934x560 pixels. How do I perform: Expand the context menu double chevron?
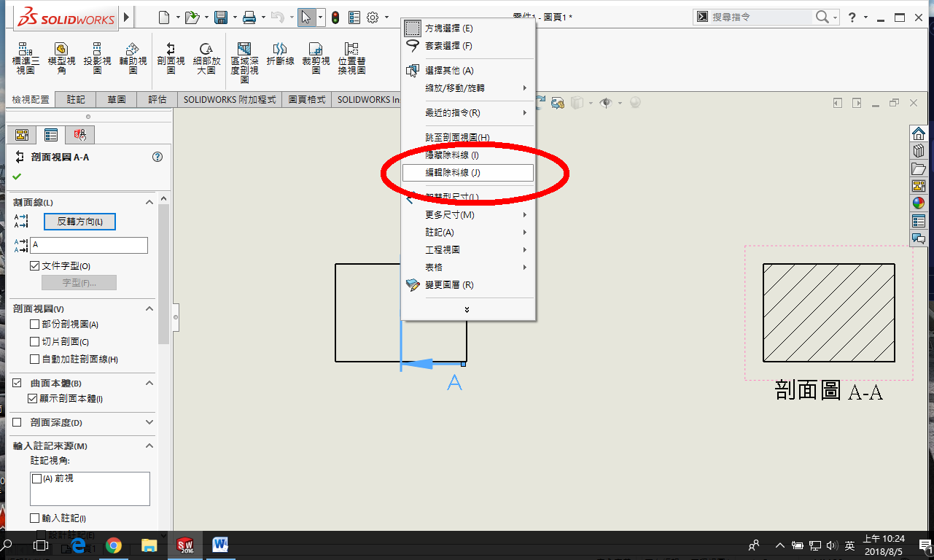(x=467, y=310)
